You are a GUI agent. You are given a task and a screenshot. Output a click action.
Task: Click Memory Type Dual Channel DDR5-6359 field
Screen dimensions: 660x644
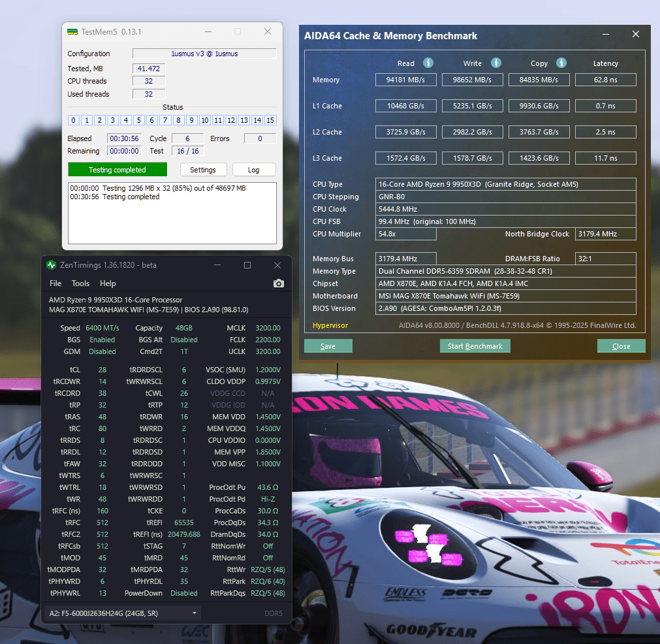505,271
